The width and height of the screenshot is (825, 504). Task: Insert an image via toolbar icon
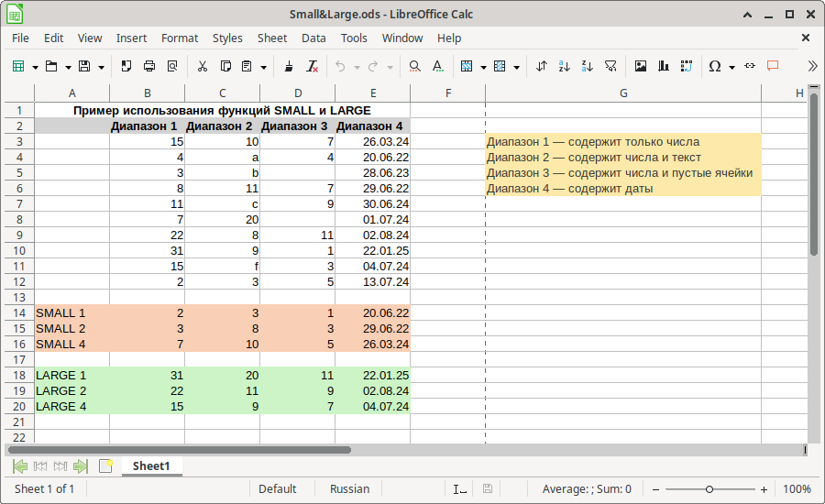point(641,66)
